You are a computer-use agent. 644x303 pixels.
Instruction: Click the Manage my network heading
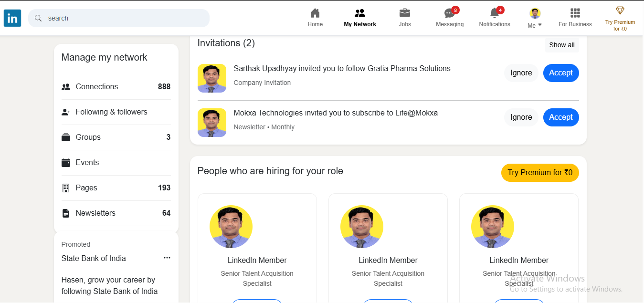(104, 58)
